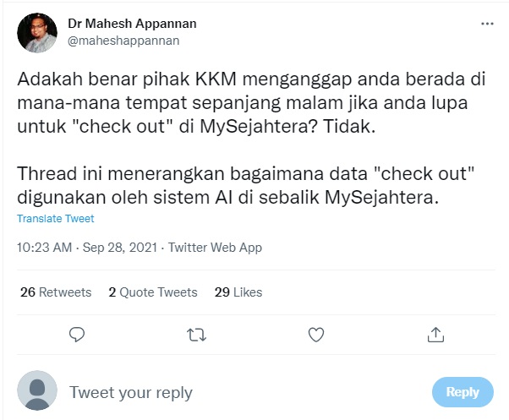Open the three-dot more options menu
The image size is (509, 420).
point(487,25)
